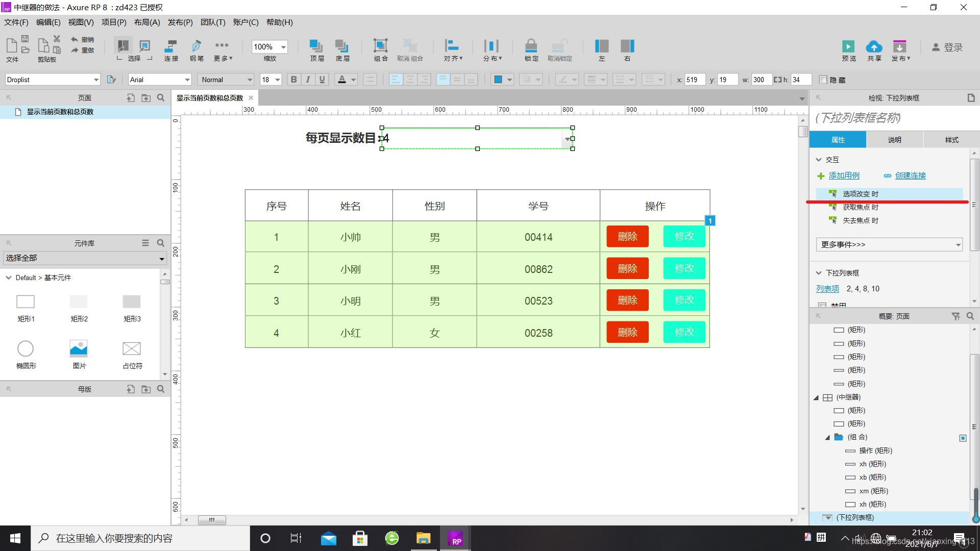The height and width of the screenshot is (551, 980).
Task: Open the Droplist widget style dropdown
Action: pos(96,80)
